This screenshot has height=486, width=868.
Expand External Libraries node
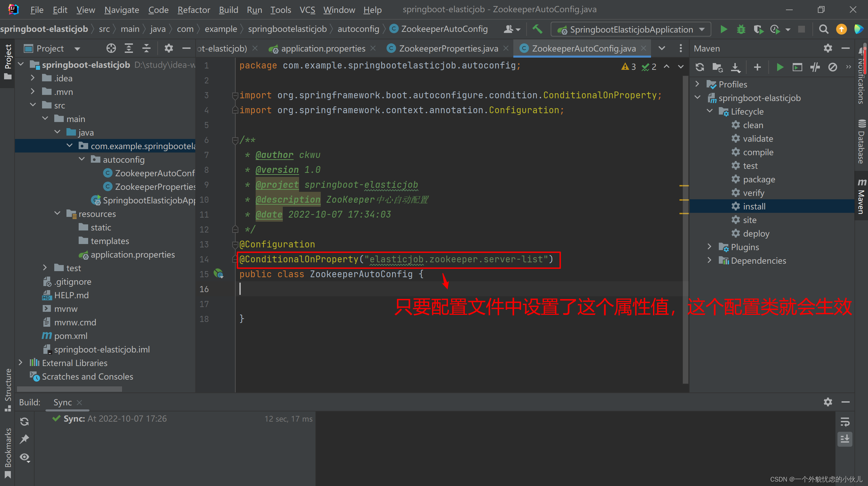[x=21, y=363]
